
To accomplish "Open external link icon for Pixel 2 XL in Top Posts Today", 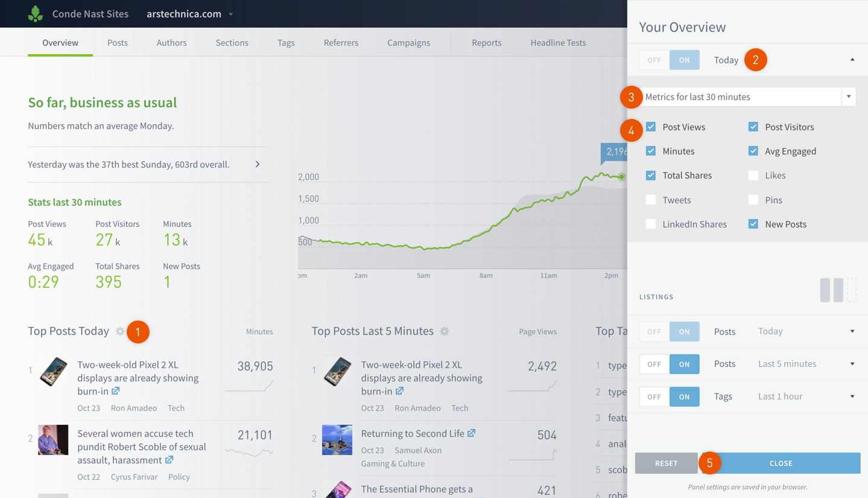I will click(x=115, y=391).
